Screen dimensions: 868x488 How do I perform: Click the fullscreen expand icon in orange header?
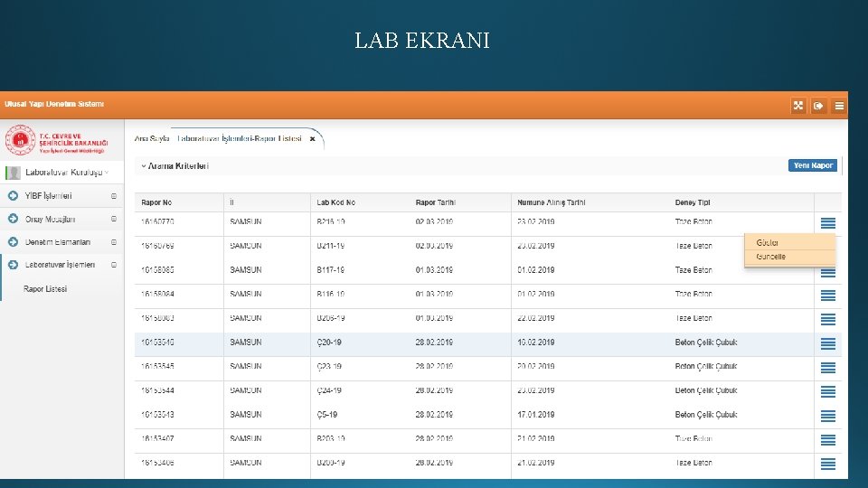click(797, 105)
